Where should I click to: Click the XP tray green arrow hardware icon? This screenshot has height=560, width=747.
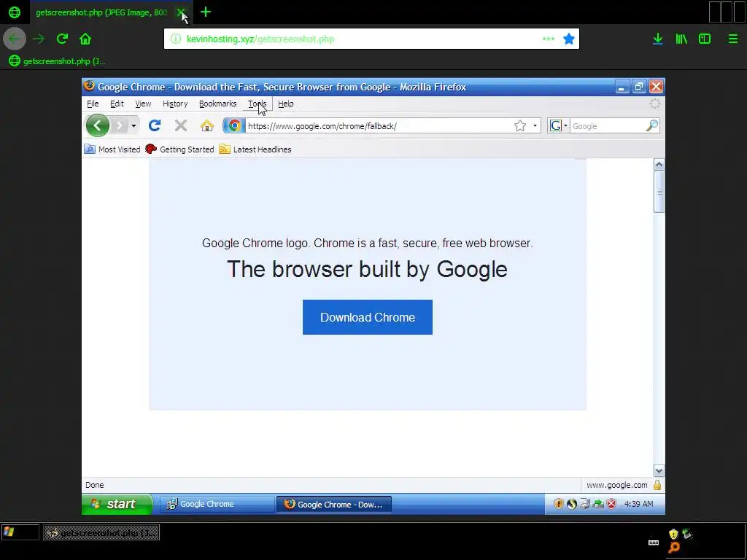point(598,504)
